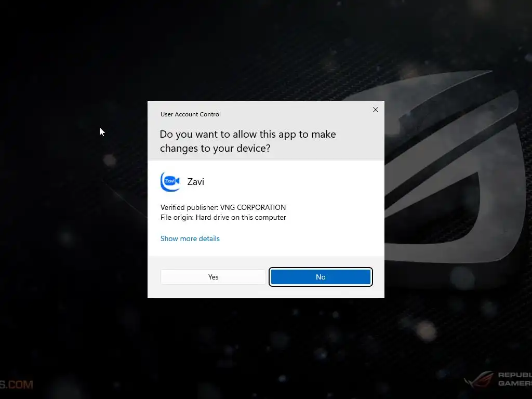Deny the request with the No button

pos(321,277)
